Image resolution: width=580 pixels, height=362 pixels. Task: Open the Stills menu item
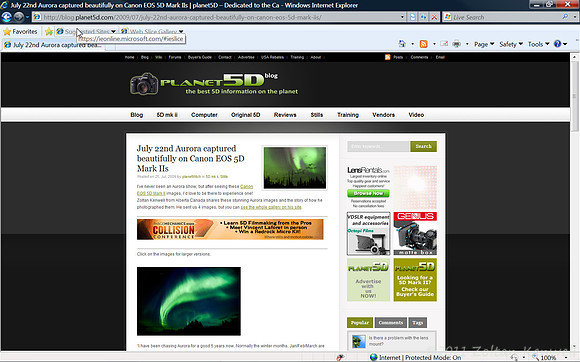coord(317,115)
